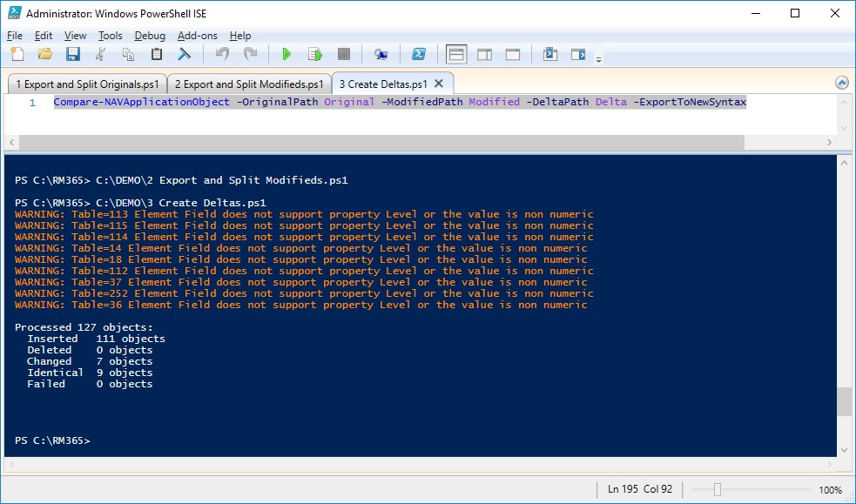The width and height of the screenshot is (856, 504).
Task: Show script pane on right layout
Action: (485, 54)
